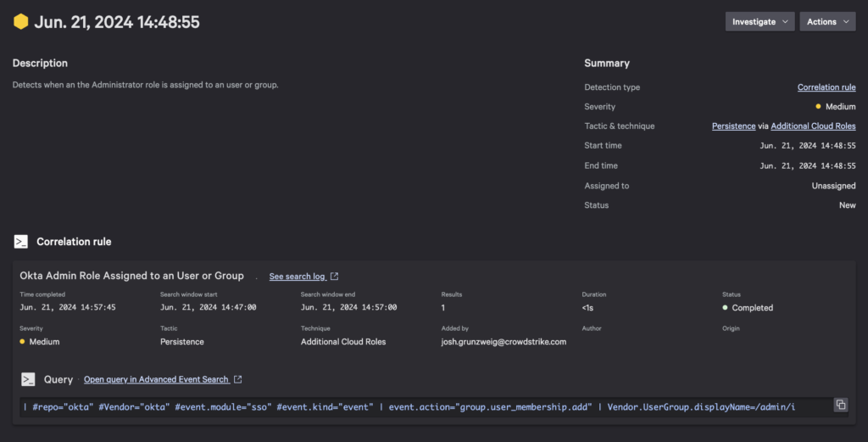Image resolution: width=868 pixels, height=442 pixels.
Task: Click the New status value
Action: 848,205
